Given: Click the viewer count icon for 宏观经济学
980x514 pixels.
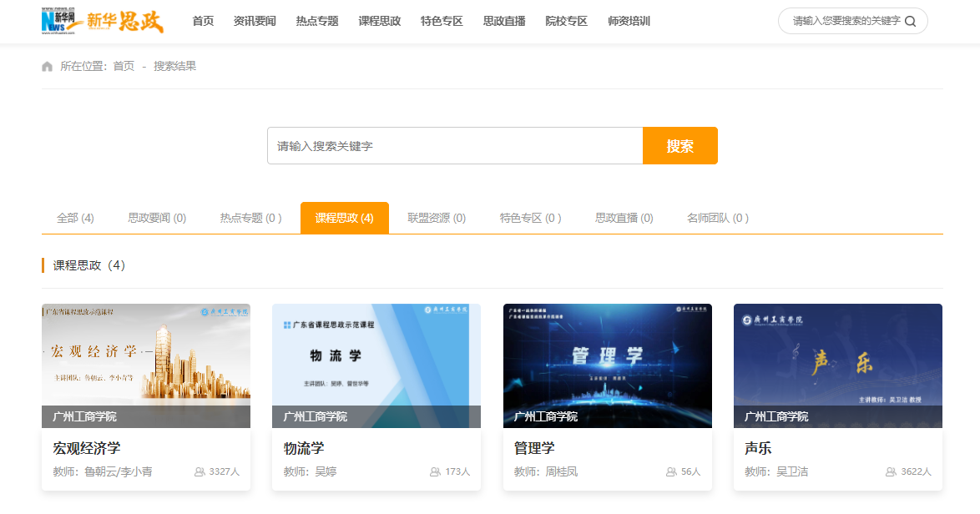Looking at the screenshot, I should 200,472.
